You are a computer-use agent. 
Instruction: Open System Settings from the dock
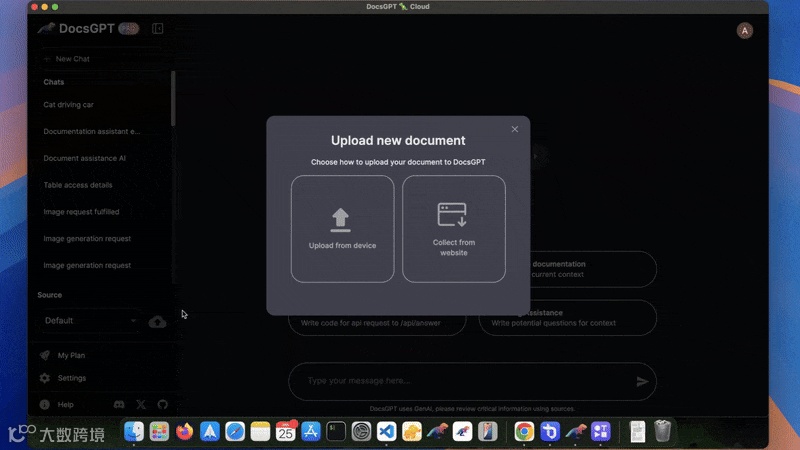361,432
